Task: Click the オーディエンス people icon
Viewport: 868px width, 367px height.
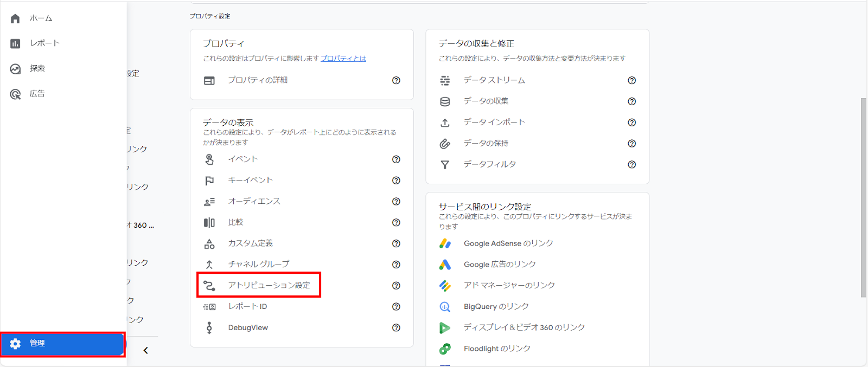Action: pyautogui.click(x=209, y=202)
